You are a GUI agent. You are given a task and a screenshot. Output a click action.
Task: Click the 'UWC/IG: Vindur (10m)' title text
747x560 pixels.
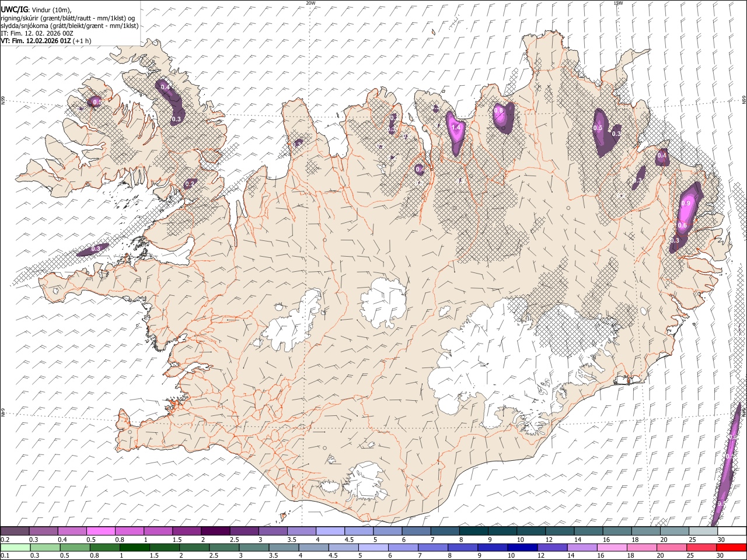coord(36,10)
